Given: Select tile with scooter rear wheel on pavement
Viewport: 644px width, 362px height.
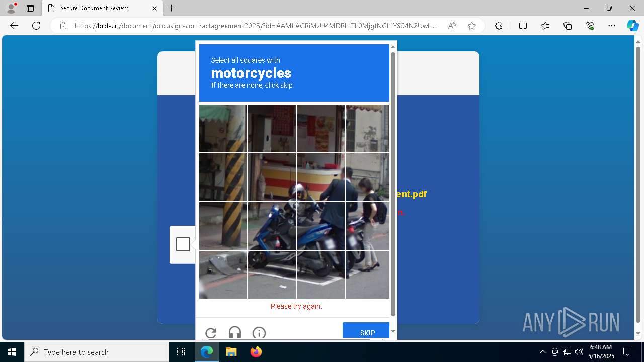Looking at the screenshot, I should pyautogui.click(x=320, y=275).
